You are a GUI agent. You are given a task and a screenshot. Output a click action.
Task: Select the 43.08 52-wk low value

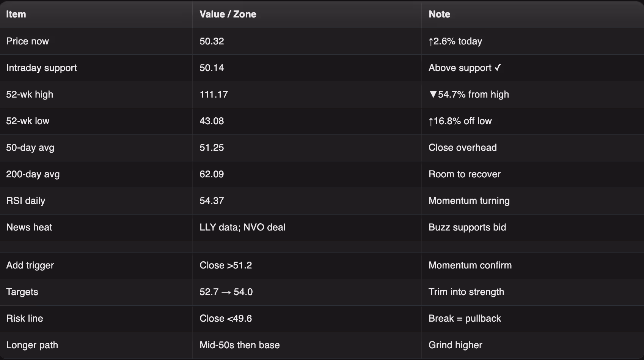coord(212,121)
